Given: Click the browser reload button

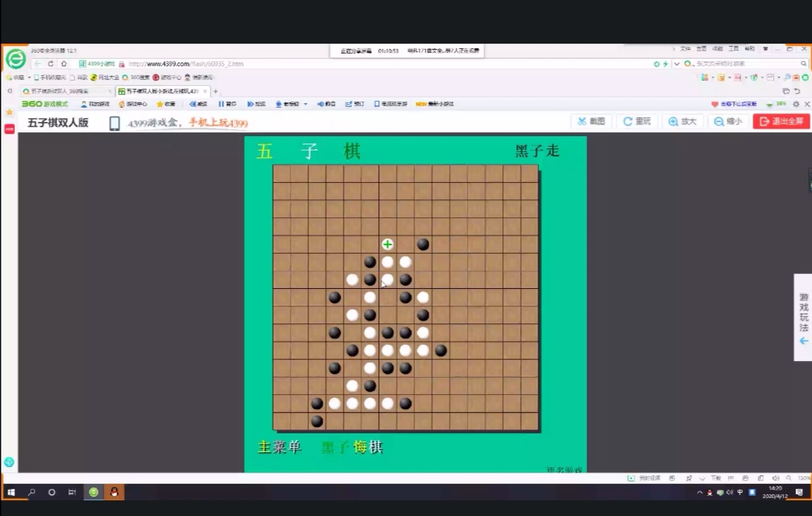Looking at the screenshot, I should (50, 64).
